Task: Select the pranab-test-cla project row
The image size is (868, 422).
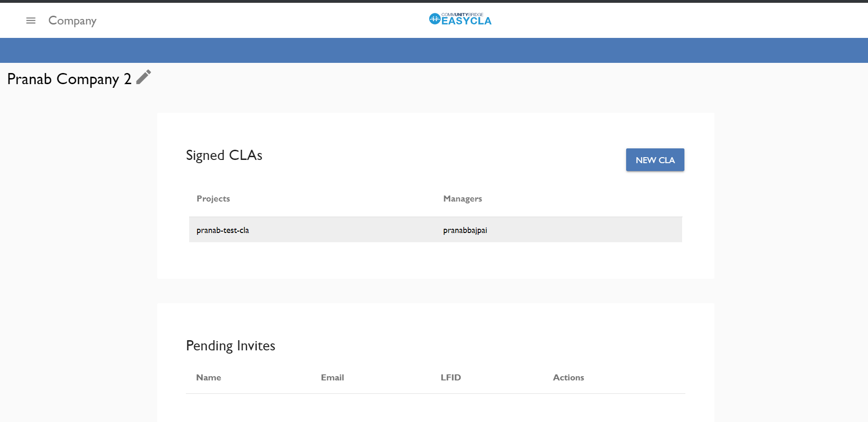Action: click(435, 230)
